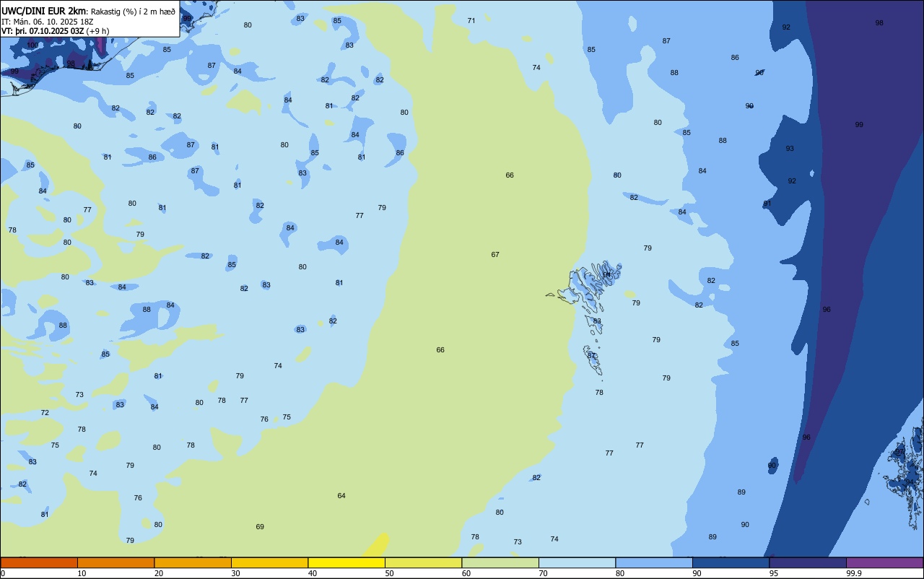Pick the light green 60–70 legend segment
This screenshot has height=579, width=924.
pos(500,562)
